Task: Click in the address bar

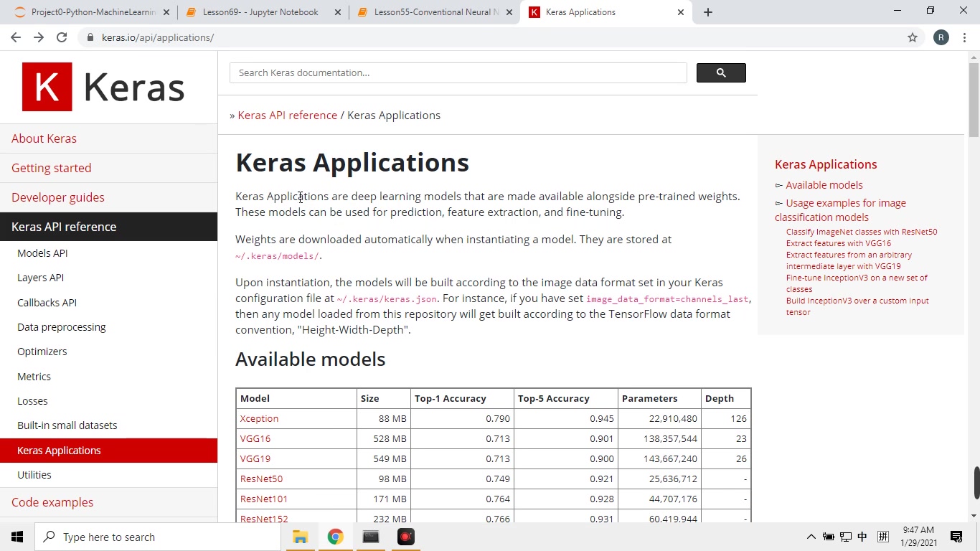Action: (x=495, y=37)
